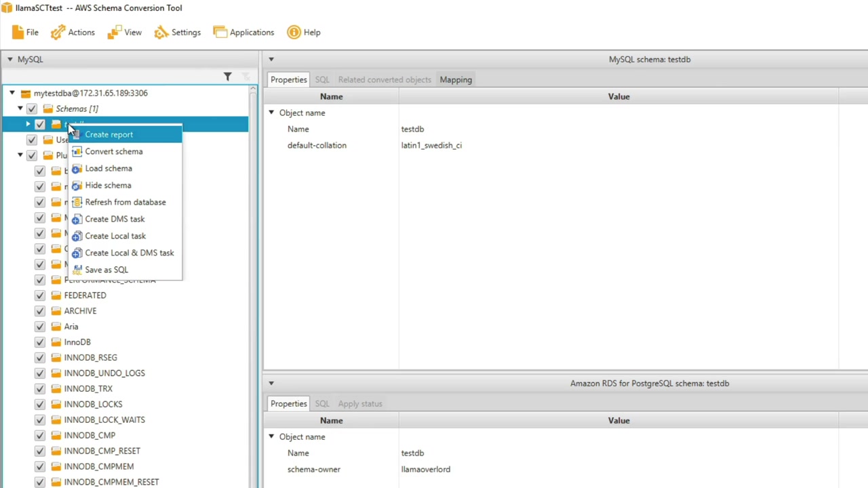Click the folder icon of the highlighted schema row

click(56, 125)
